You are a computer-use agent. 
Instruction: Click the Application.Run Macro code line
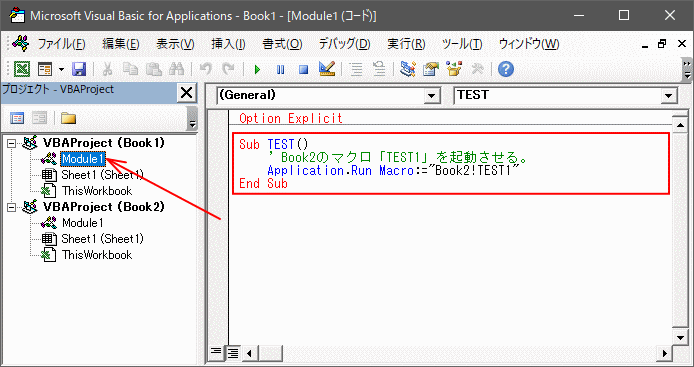[393, 170]
